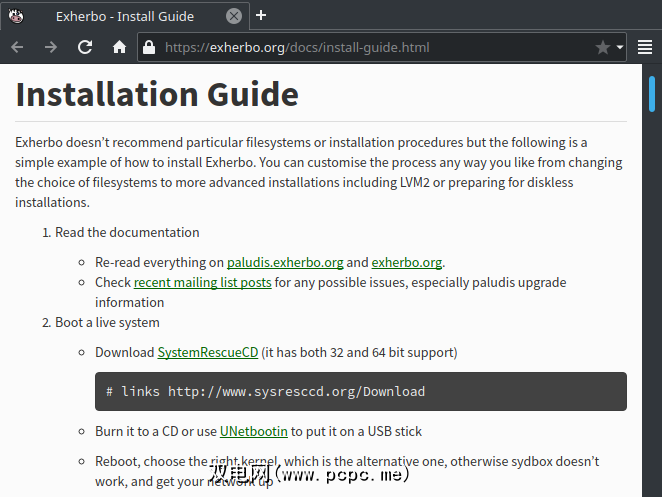The width and height of the screenshot is (662, 497).
Task: Go back to the previous page
Action: click(18, 47)
